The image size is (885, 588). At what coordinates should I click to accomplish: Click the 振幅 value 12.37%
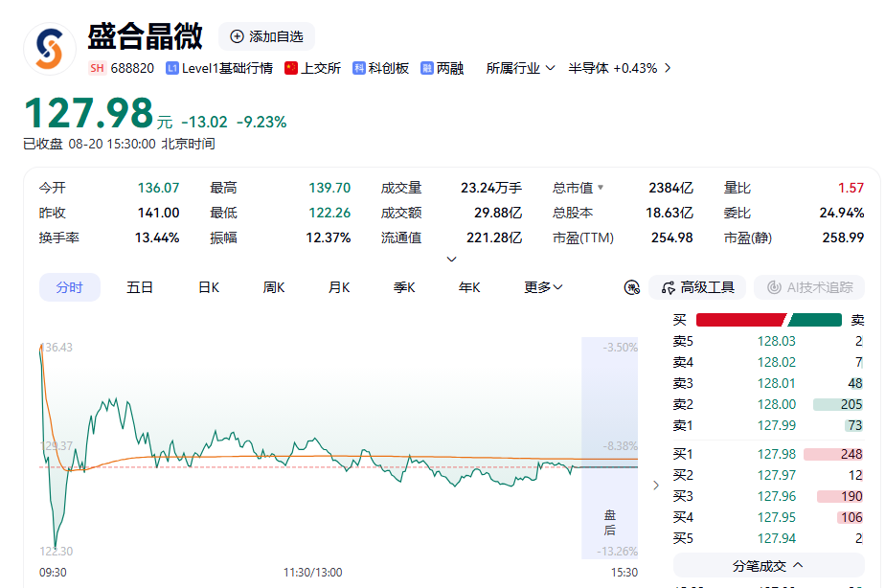coord(328,237)
